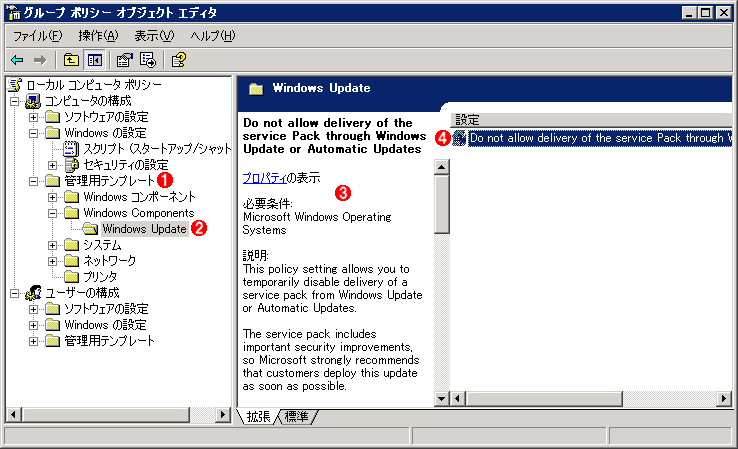738x449 pixels.
Task: Open the 操作(A) menu
Action: 98,36
